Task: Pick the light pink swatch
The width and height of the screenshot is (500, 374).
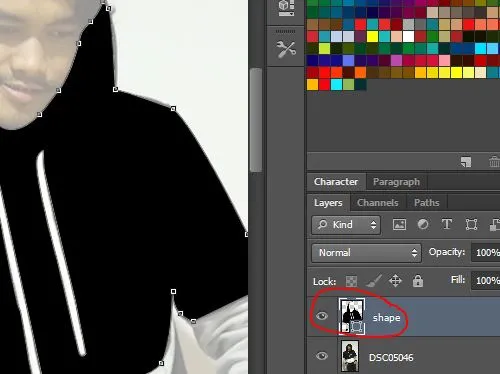Action: [444, 60]
